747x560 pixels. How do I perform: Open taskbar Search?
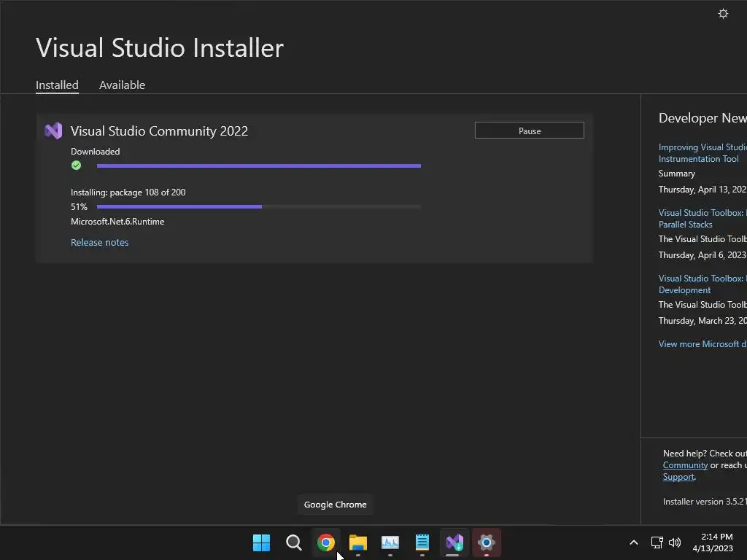293,542
